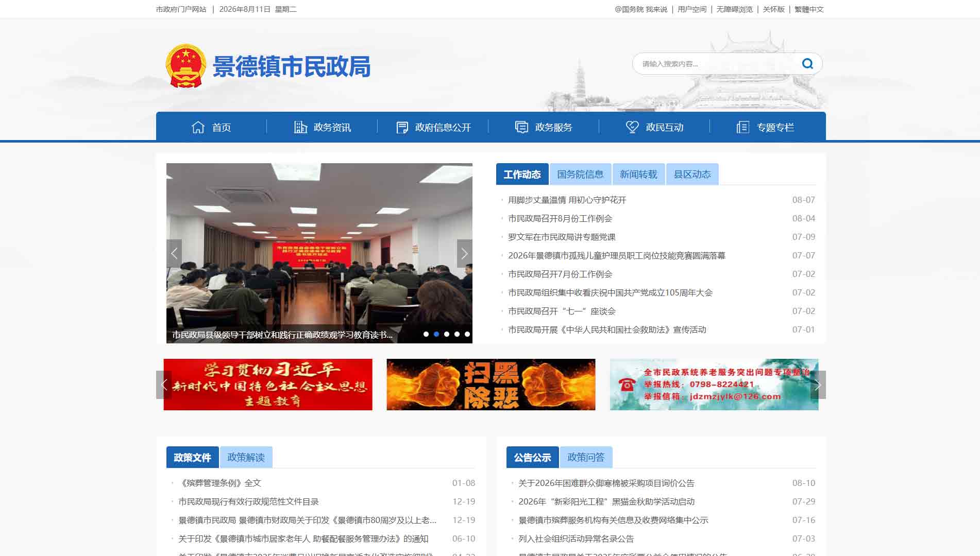Click the chat icon beside 政务服务

click(x=521, y=127)
